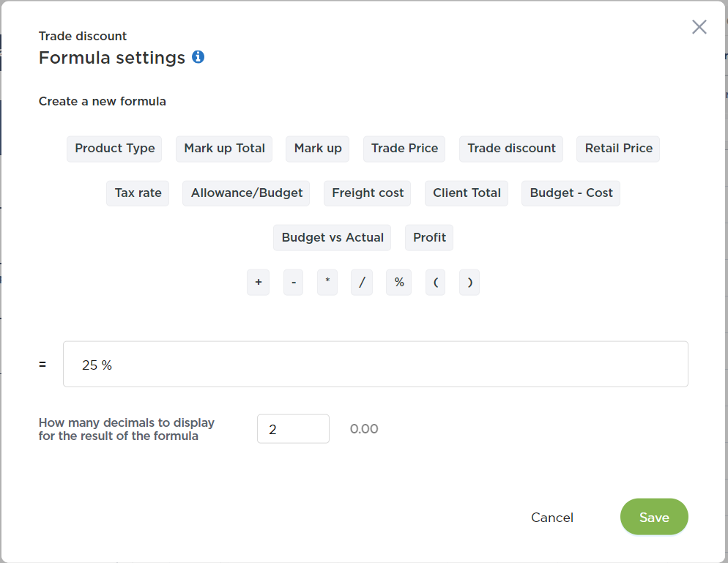The height and width of the screenshot is (563, 728).
Task: Insert the opening parenthesis
Action: (x=436, y=282)
